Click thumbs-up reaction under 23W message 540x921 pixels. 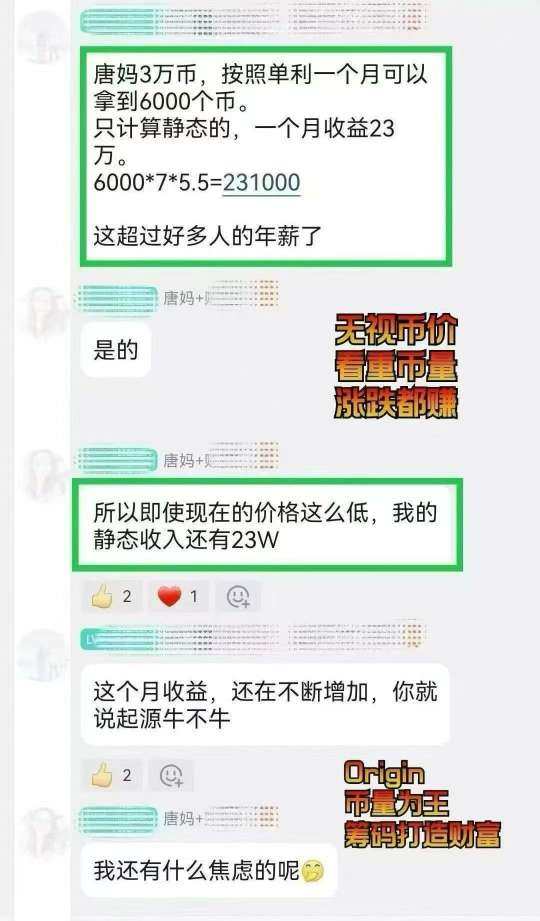(x=112, y=597)
